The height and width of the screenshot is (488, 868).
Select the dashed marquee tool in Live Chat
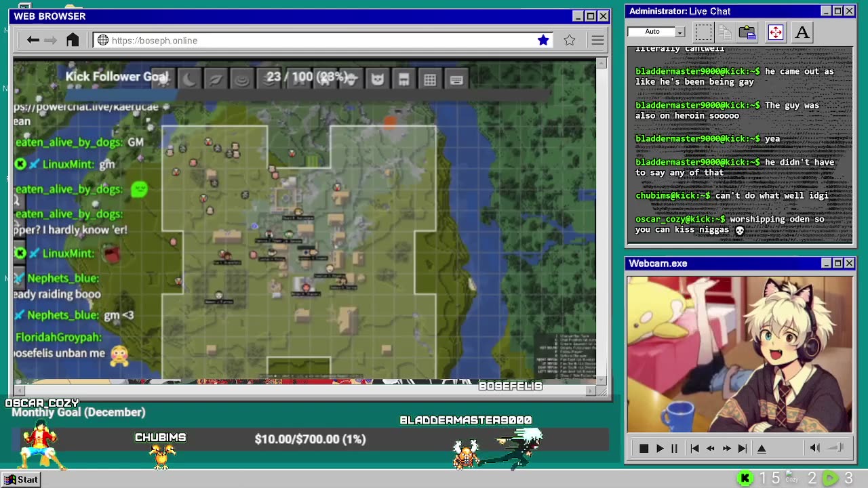point(703,32)
